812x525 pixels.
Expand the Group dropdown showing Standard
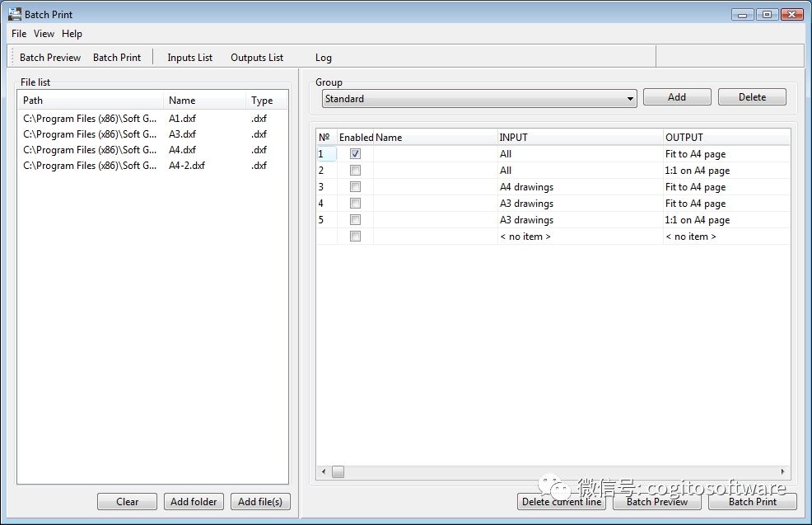pos(479,98)
